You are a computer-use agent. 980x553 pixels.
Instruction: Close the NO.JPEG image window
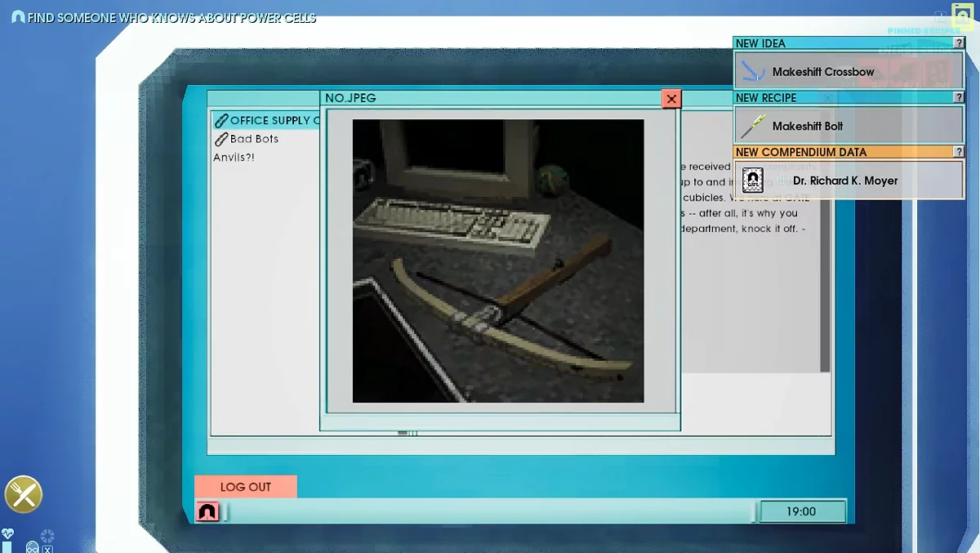pos(671,99)
